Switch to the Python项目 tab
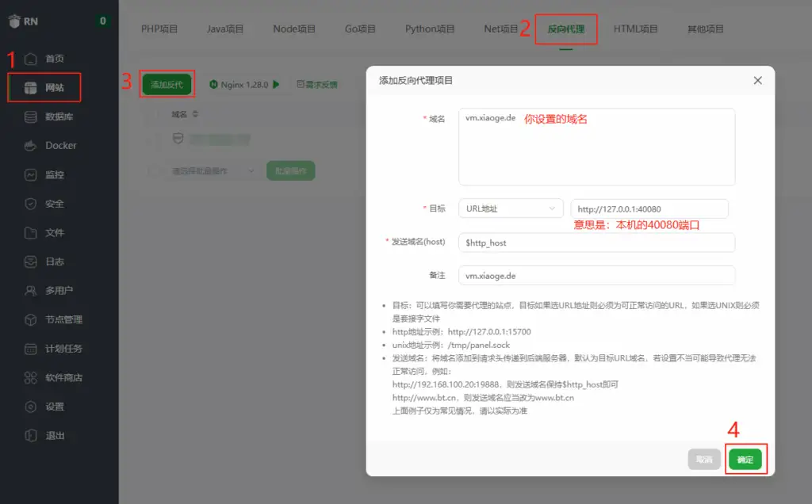 (430, 28)
